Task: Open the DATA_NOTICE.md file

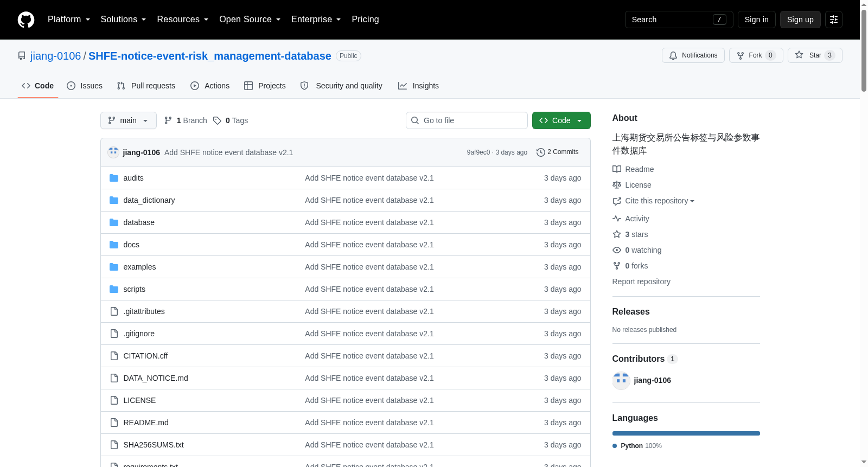Action: click(x=156, y=378)
